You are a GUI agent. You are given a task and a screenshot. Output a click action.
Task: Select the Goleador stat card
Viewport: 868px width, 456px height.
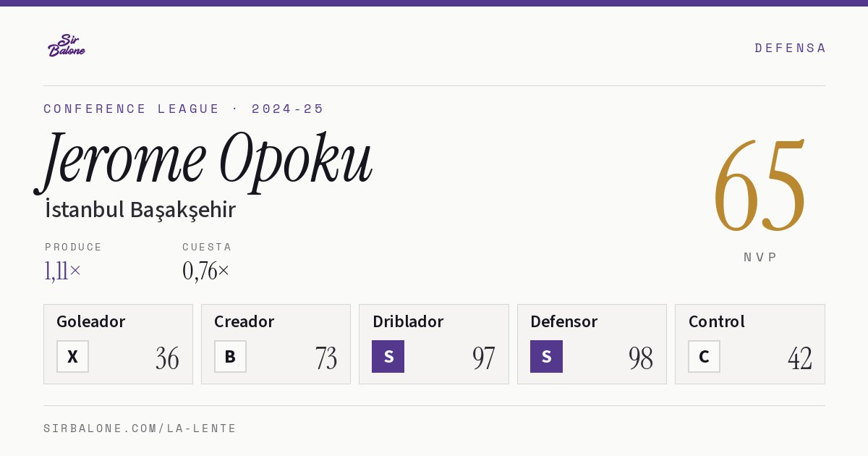point(118,344)
